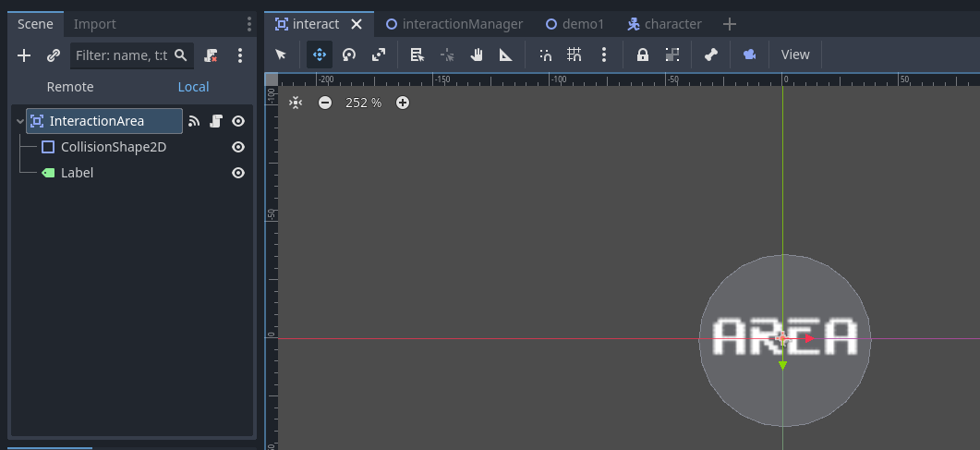Add a new child node

tap(24, 55)
